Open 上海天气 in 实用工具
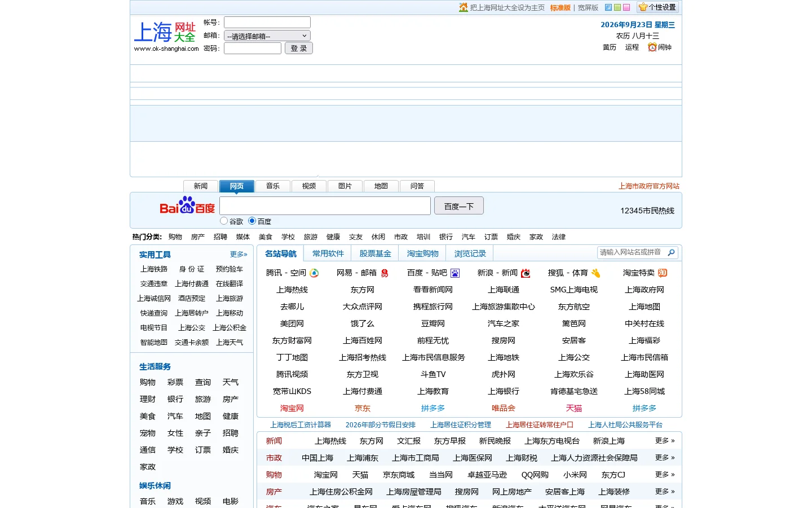This screenshot has height=508, width=812. [x=230, y=343]
